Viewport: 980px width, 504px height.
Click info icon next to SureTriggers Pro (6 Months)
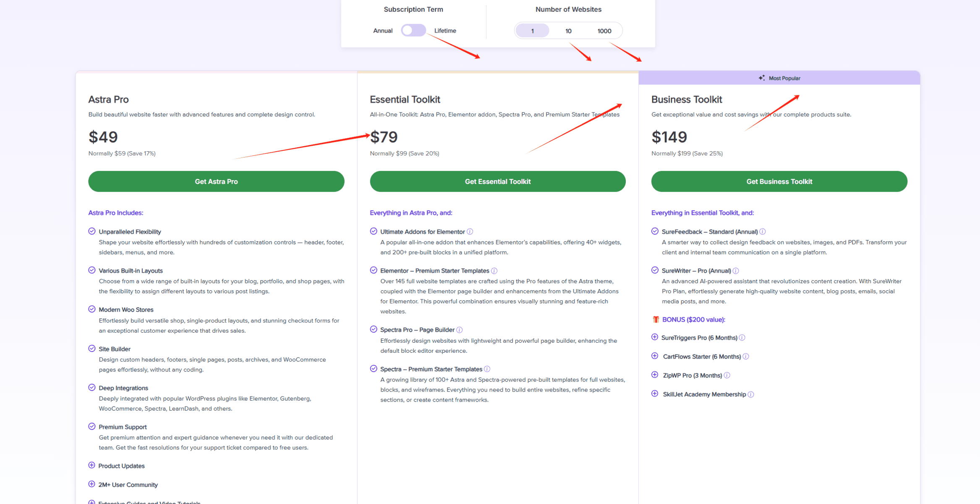pyautogui.click(x=742, y=338)
